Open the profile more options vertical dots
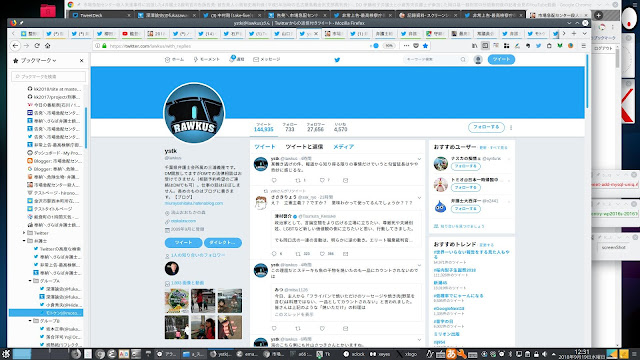This screenshot has height=360, width=640. tap(511, 127)
